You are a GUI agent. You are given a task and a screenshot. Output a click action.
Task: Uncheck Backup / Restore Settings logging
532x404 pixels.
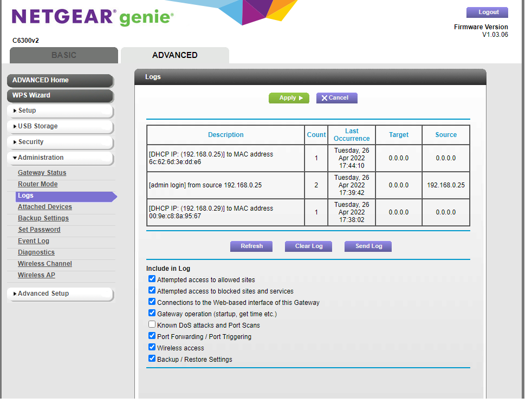point(152,359)
